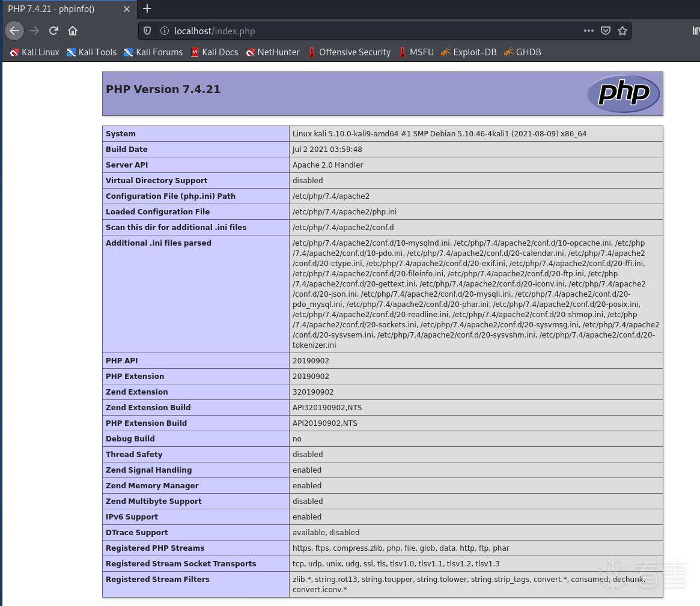Image resolution: width=700 pixels, height=606 pixels.
Task: Click the Zend Extension value 320190902
Action: (x=313, y=392)
